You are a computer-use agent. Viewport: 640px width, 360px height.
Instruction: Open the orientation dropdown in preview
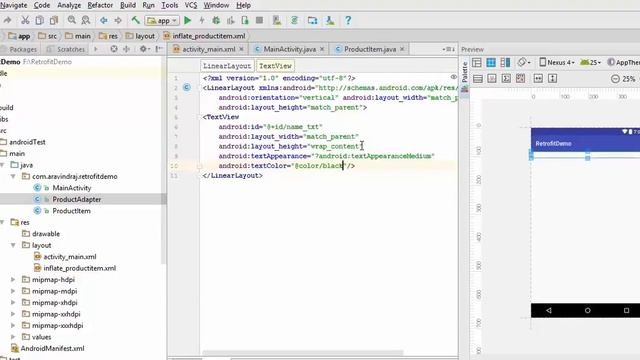point(524,62)
